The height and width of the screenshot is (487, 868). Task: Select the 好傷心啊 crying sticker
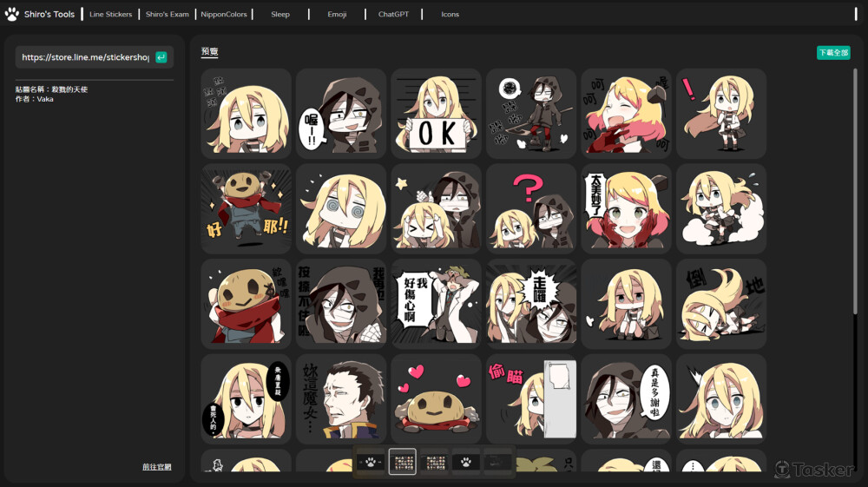[436, 303]
